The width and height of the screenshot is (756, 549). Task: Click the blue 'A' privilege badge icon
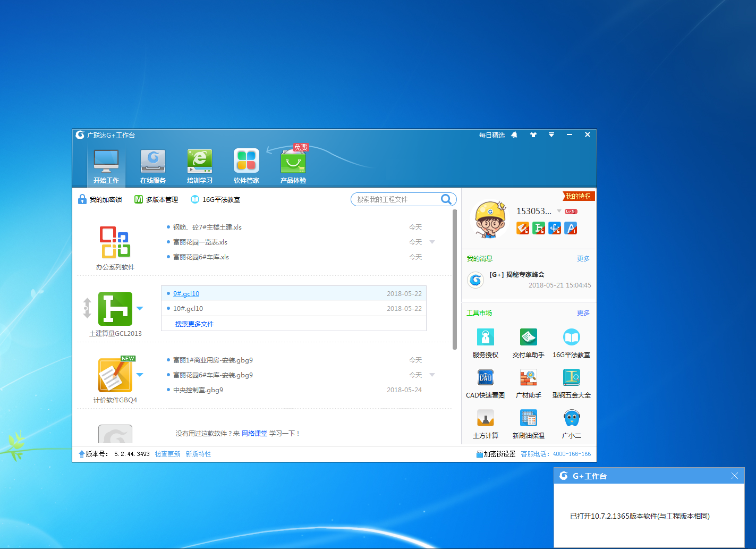571,228
